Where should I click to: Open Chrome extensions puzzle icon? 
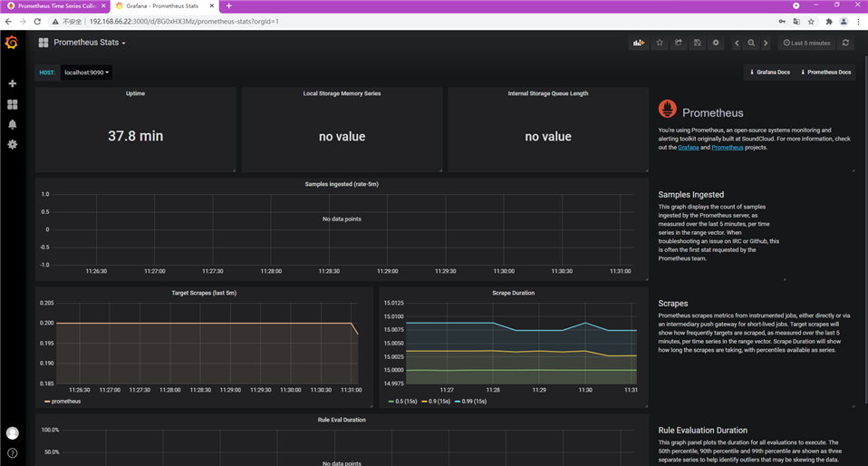829,22
